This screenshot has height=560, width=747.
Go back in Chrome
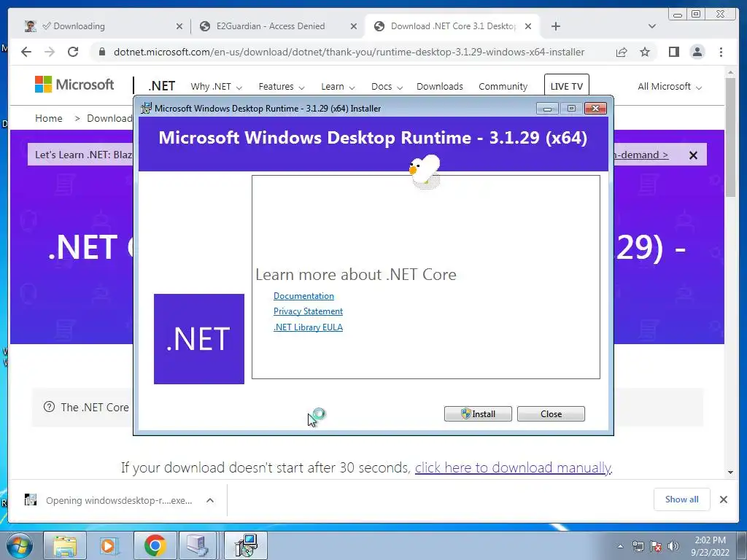coord(26,52)
